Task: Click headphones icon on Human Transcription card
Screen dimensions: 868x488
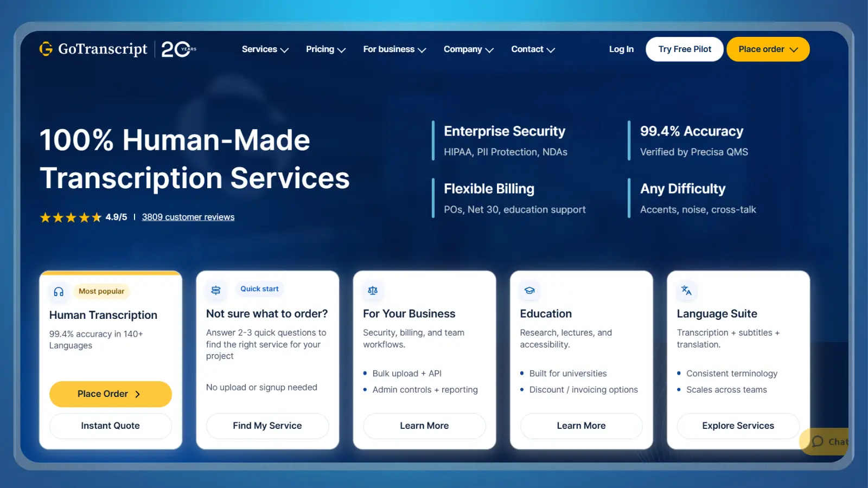Action: pos(59,292)
